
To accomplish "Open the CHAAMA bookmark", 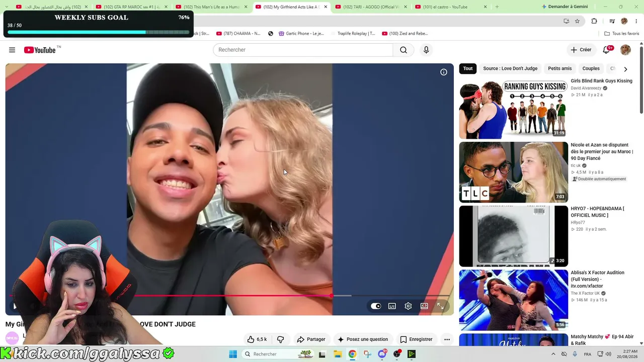I will point(238,34).
